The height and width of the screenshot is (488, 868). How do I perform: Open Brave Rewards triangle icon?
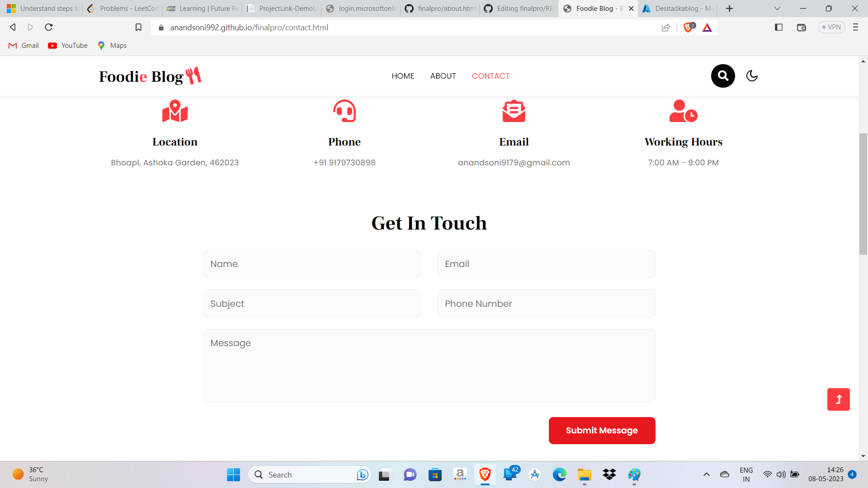708,27
